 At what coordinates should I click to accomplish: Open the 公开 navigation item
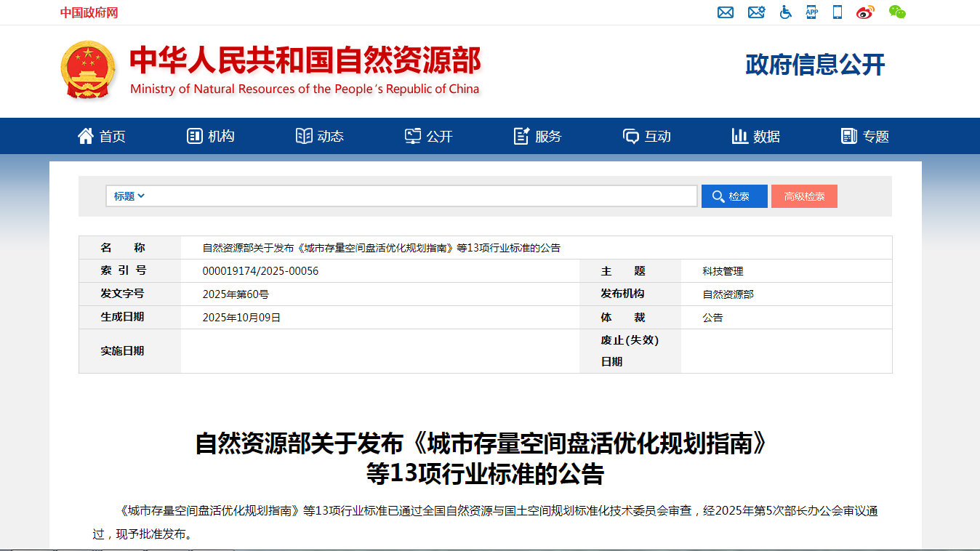pos(429,136)
